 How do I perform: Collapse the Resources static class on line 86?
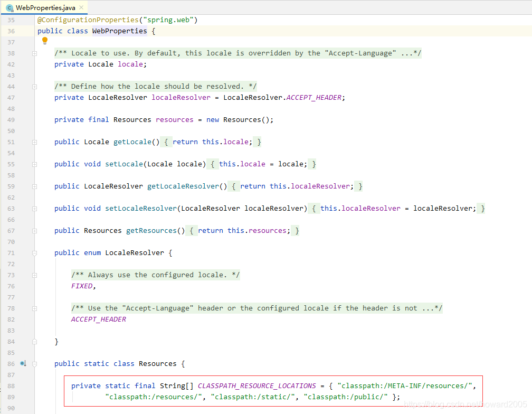35,364
